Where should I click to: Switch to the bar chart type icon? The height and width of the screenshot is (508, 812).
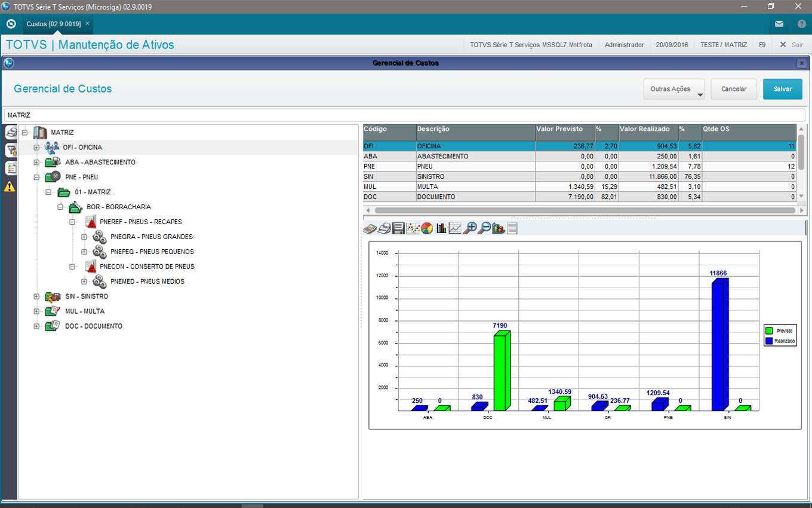tap(442, 228)
